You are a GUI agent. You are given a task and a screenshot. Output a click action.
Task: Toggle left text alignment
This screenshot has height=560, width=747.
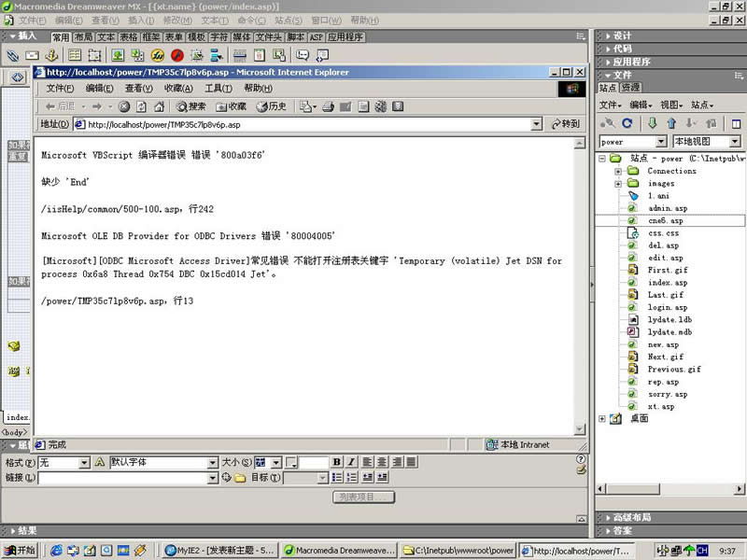367,462
